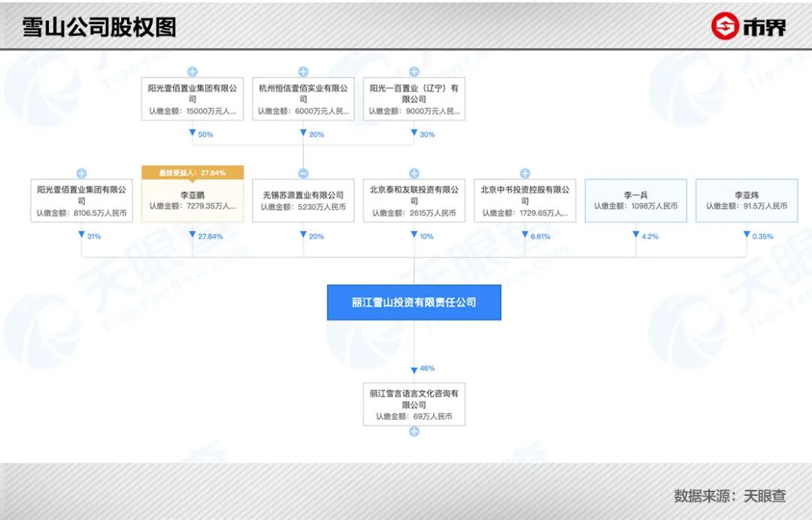Click the 雪山公司股权图 title
The width and height of the screenshot is (812, 520).
click(x=99, y=27)
